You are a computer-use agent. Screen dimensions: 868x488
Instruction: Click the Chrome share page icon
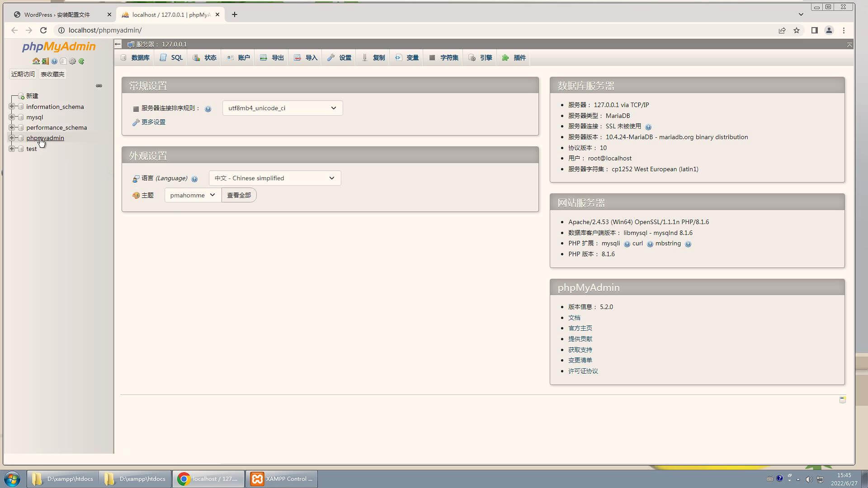pyautogui.click(x=782, y=30)
